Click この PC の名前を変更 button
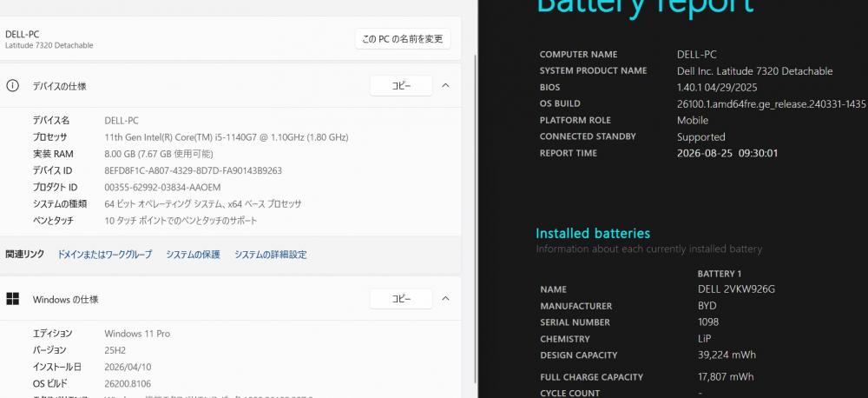Image resolution: width=868 pixels, height=398 pixels. click(403, 39)
